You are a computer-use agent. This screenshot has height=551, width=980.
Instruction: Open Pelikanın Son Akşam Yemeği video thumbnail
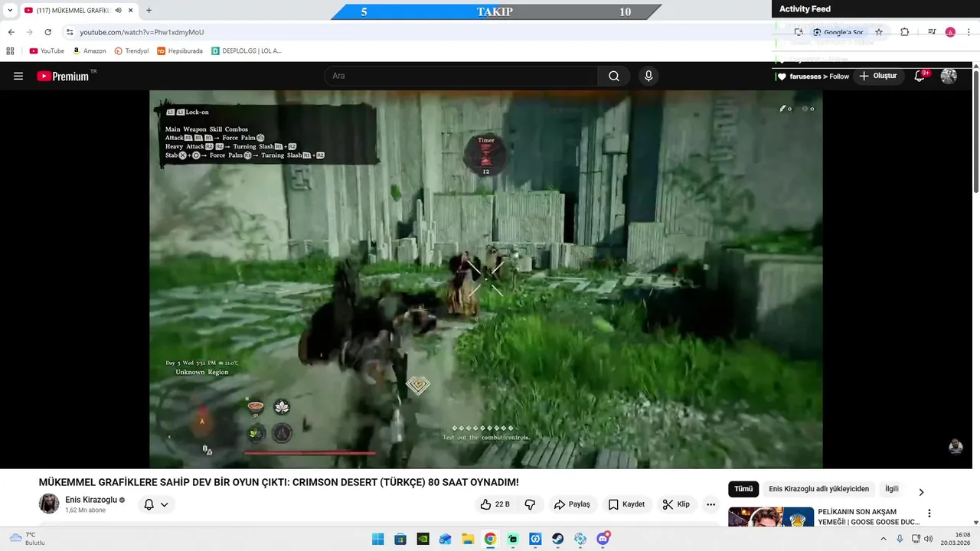(770, 517)
